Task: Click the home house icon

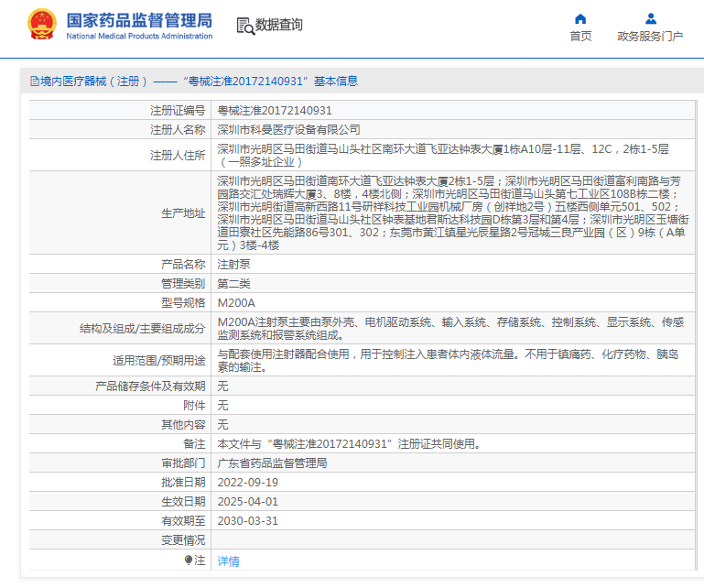Action: tap(580, 19)
